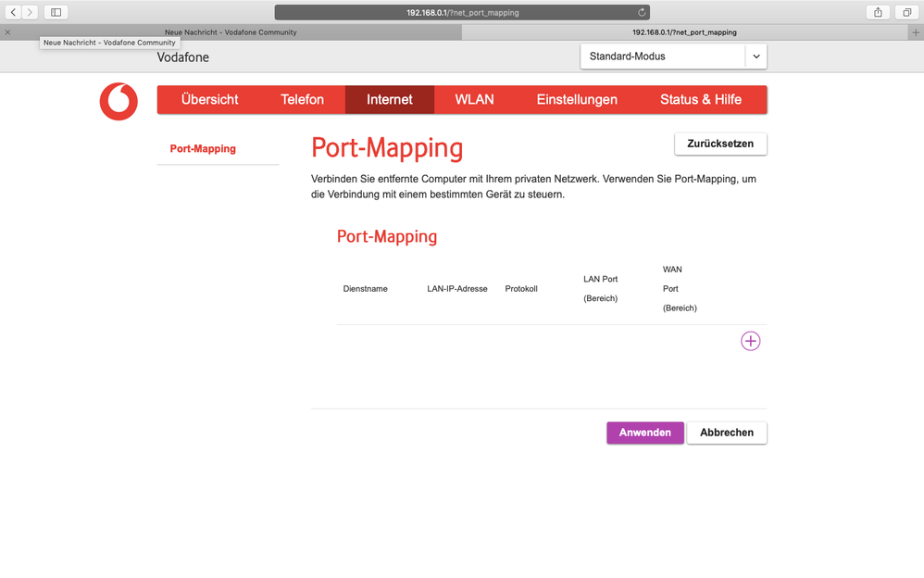Viewport: 924px width, 578px height.
Task: Click the LAN-IP-Adresse column header
Action: 457,288
